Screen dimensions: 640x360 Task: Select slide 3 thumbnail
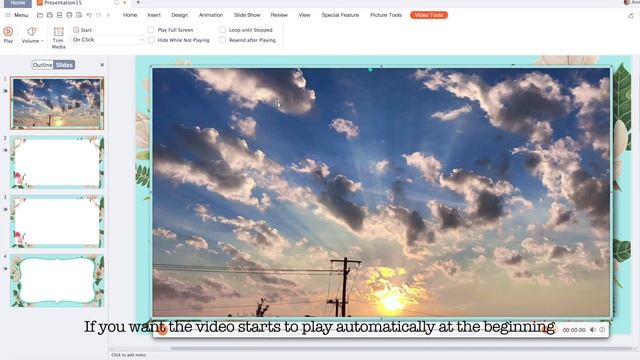pyautogui.click(x=57, y=222)
